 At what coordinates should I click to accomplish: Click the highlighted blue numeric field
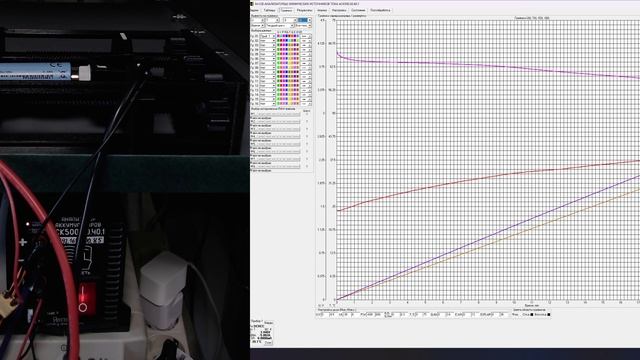point(303,20)
